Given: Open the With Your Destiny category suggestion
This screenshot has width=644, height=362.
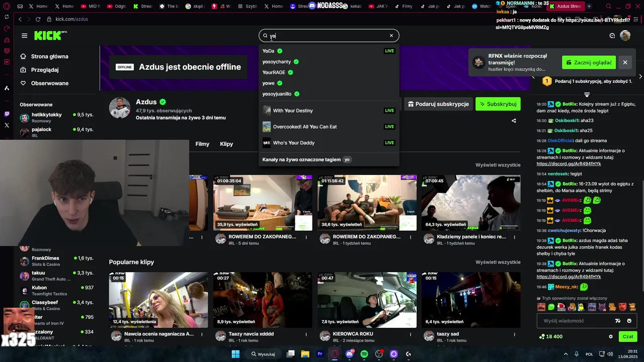Looking at the screenshot, I should 329,111.
